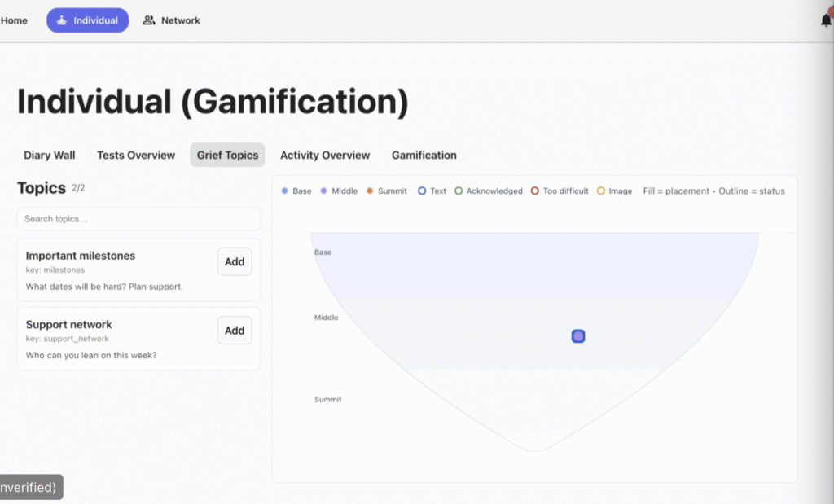
Task: Select the Grief Topics tab
Action: 227,155
